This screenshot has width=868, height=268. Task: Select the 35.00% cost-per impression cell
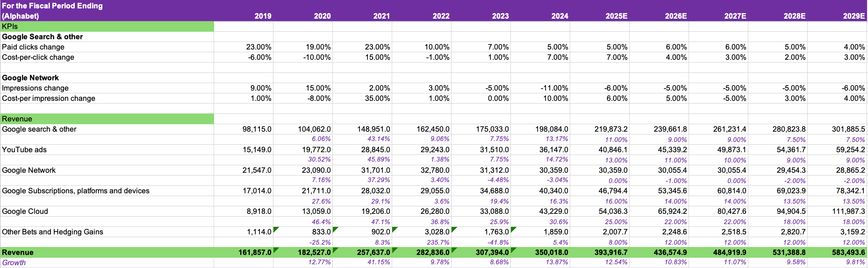(x=378, y=99)
